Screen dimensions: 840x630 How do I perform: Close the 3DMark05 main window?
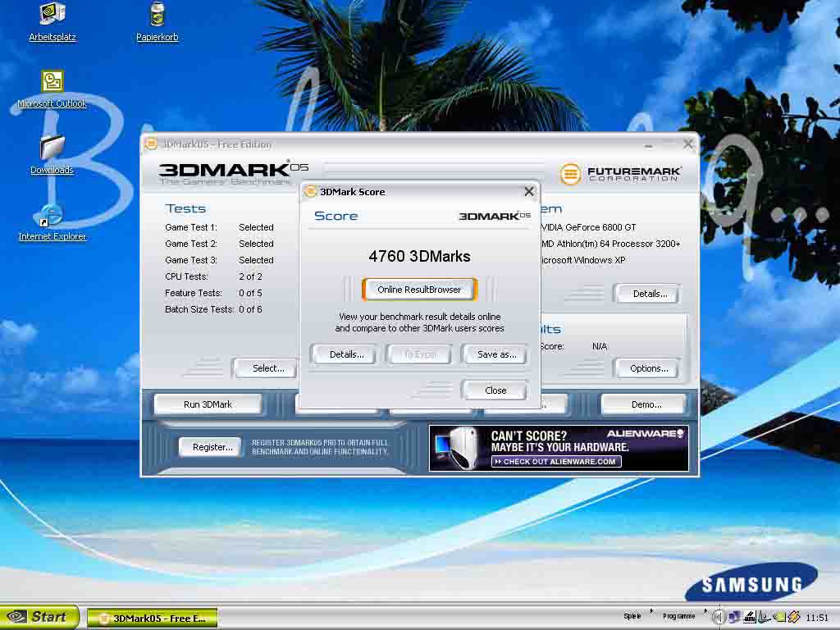coord(688,144)
